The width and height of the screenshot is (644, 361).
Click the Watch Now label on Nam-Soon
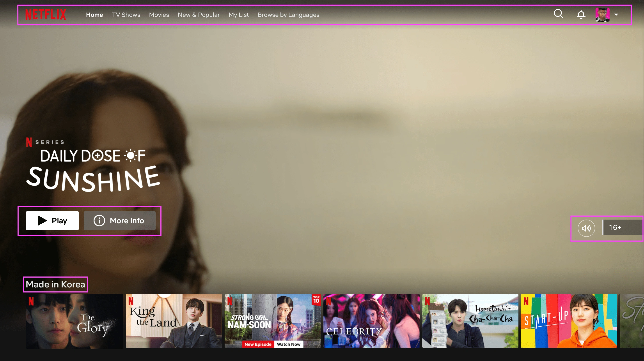(289, 344)
